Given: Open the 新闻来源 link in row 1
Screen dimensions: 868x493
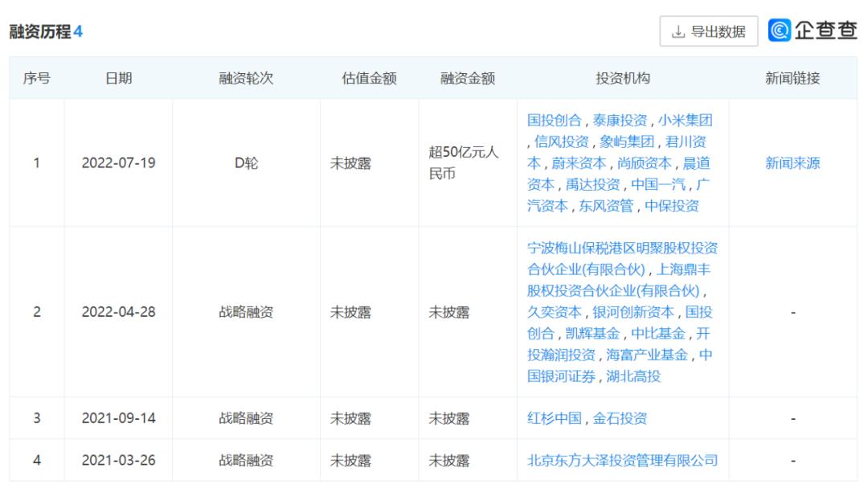Looking at the screenshot, I should click(x=792, y=162).
